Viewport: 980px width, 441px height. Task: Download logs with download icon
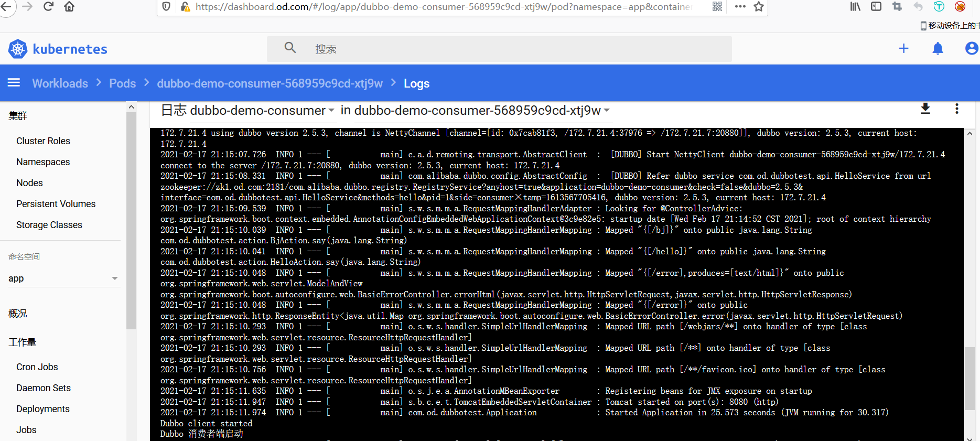point(925,109)
